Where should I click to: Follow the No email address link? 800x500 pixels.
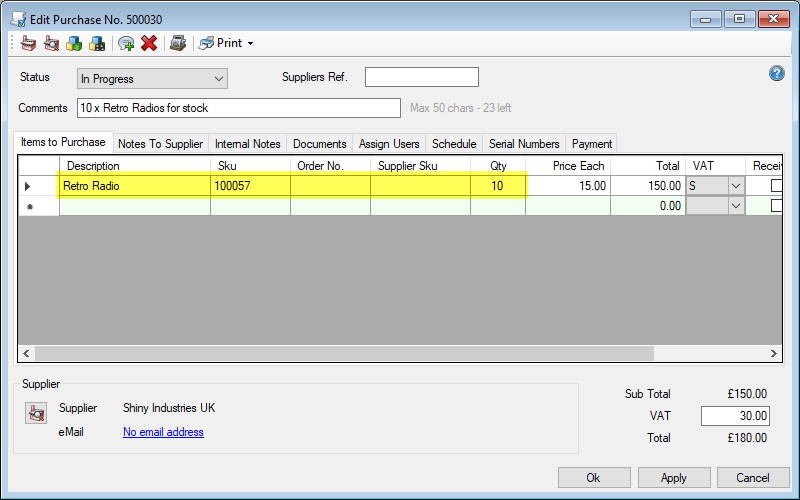click(x=163, y=432)
